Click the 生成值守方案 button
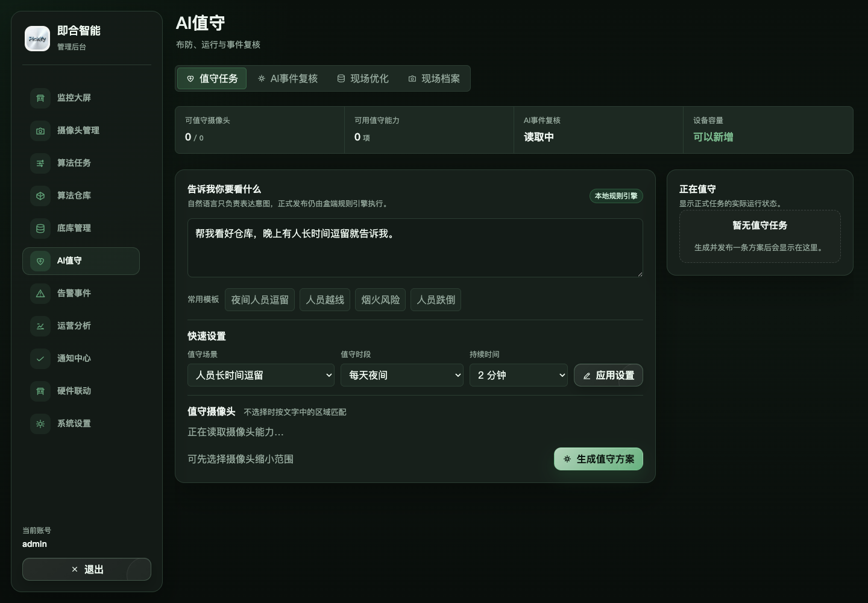 point(599,459)
